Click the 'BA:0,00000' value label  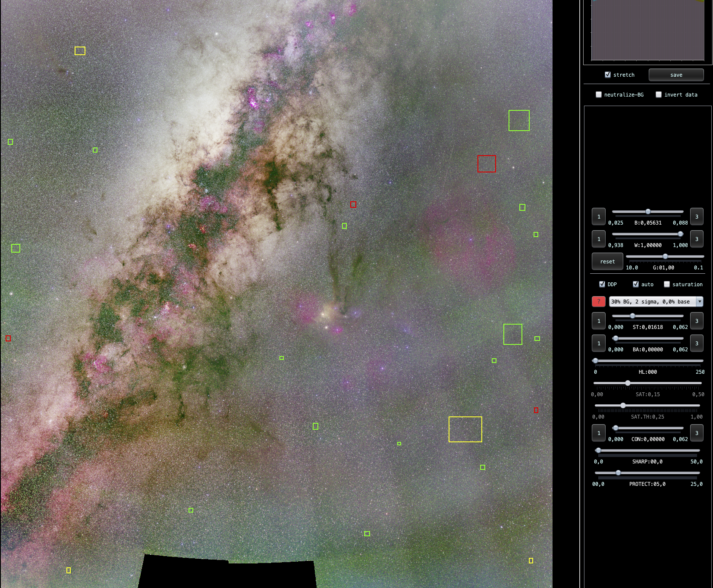click(x=648, y=350)
